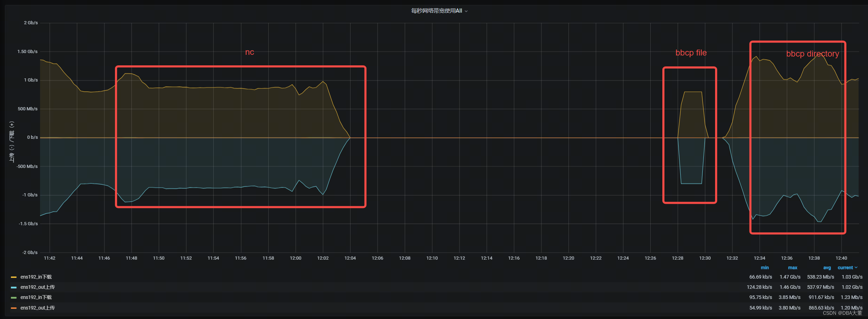The height and width of the screenshot is (319, 868).
Task: Click the 1.50 Gb/s y-axis label
Action: click(x=27, y=52)
